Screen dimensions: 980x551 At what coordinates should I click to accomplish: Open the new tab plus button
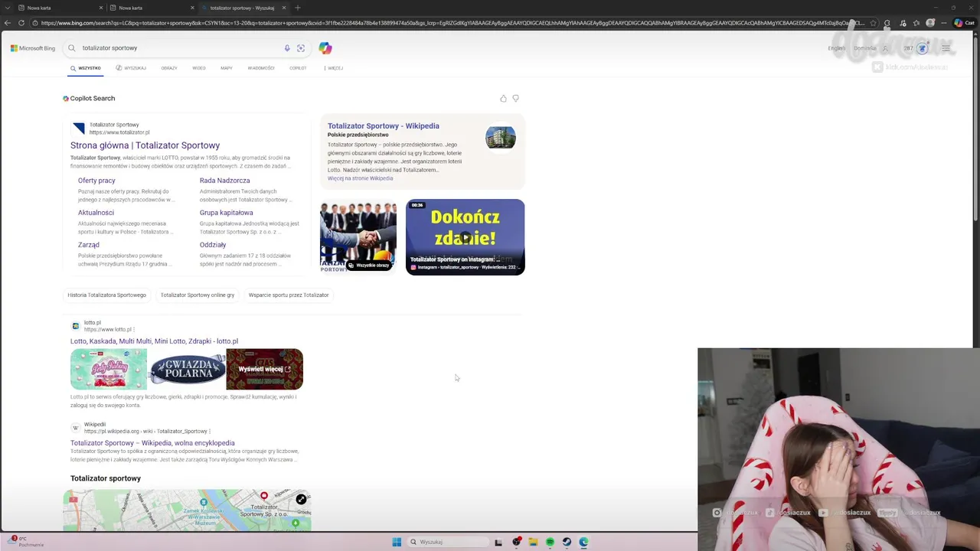[x=297, y=8]
